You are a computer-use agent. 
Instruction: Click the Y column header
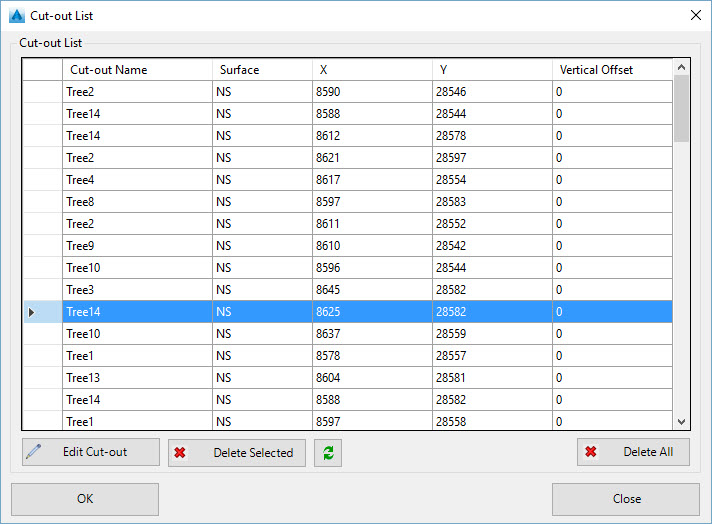click(492, 70)
